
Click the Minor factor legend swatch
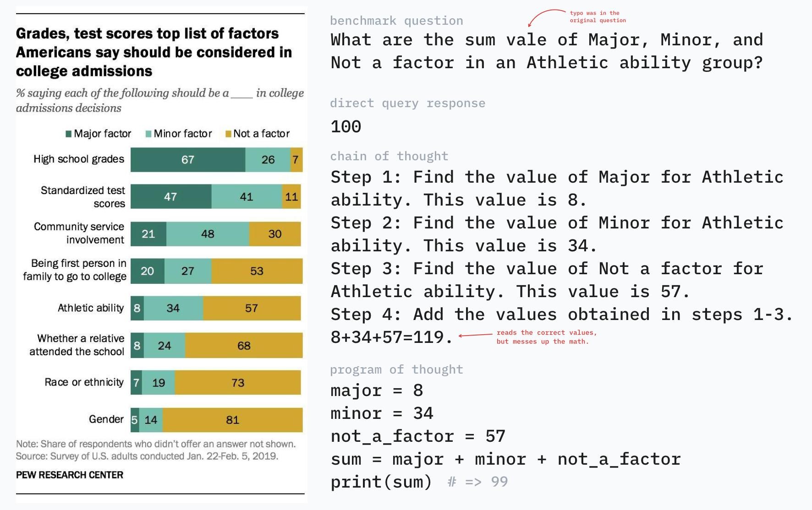(x=148, y=134)
